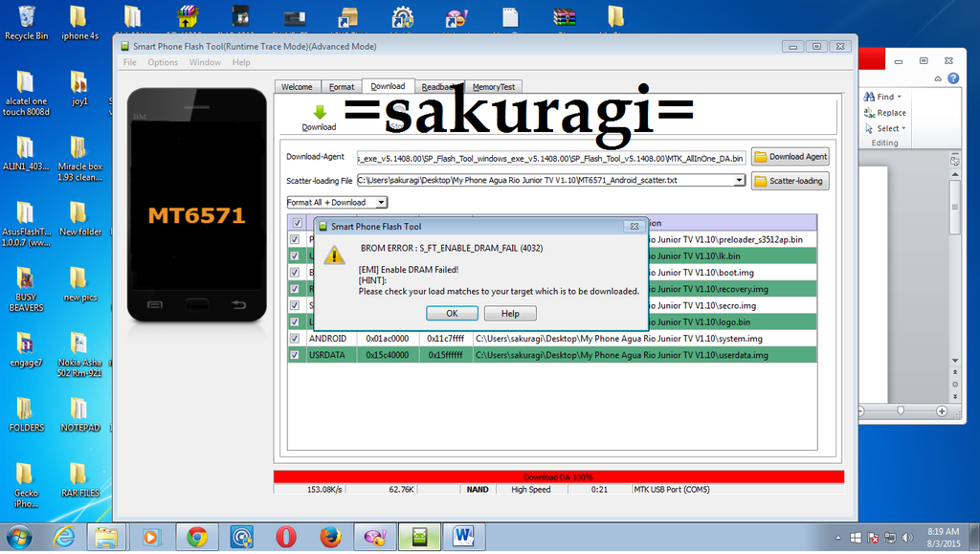Toggle the select-all header checkbox

pyautogui.click(x=296, y=223)
